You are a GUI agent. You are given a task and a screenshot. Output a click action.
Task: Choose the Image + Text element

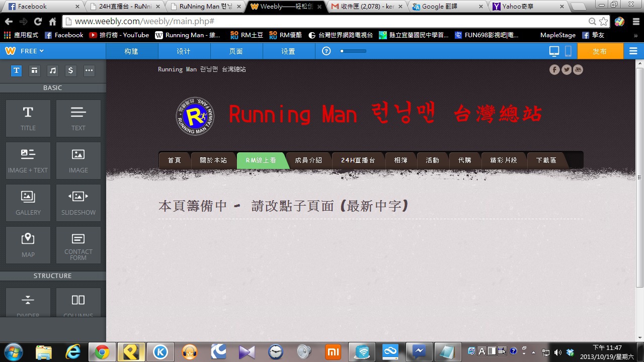click(28, 160)
